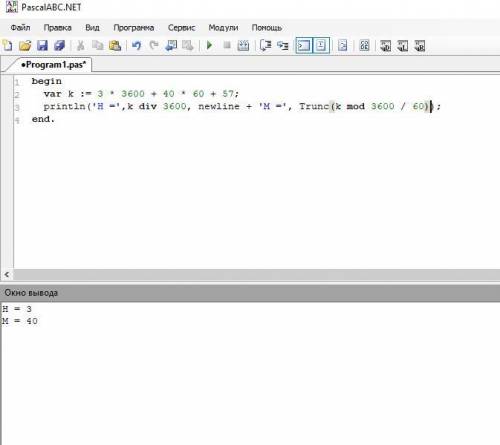Undo last action with blue arrow
This screenshot has height=445, width=500.
pyautogui.click(x=136, y=45)
